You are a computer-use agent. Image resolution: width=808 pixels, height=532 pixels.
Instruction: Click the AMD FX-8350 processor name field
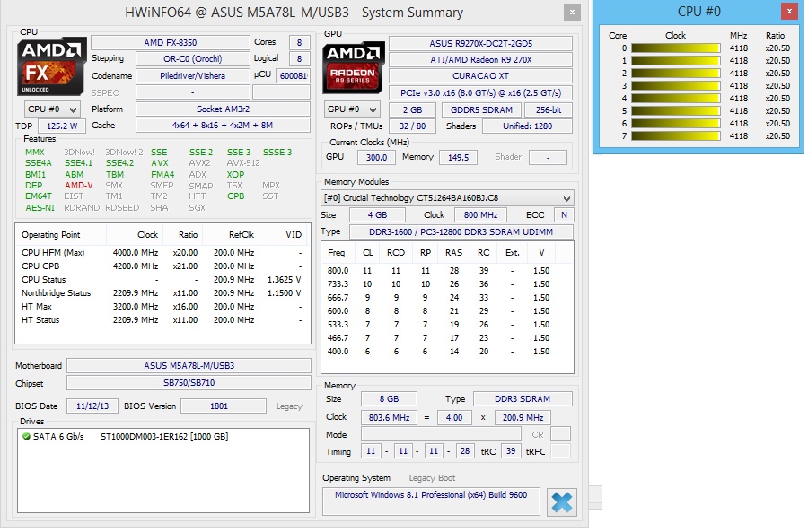[171, 42]
